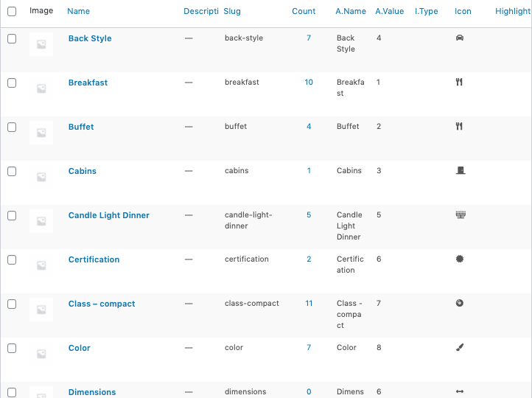This screenshot has height=398, width=532.
Task: Open count link 11 for Class – compact
Action: [309, 303]
